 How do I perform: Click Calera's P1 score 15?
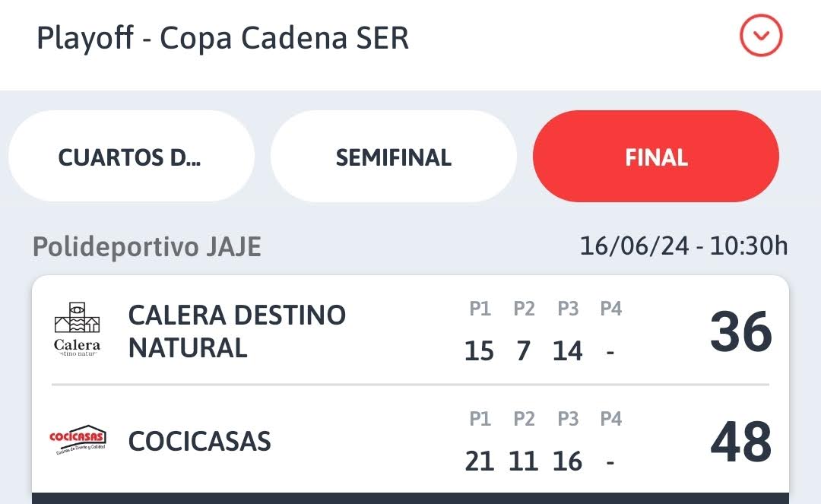479,350
